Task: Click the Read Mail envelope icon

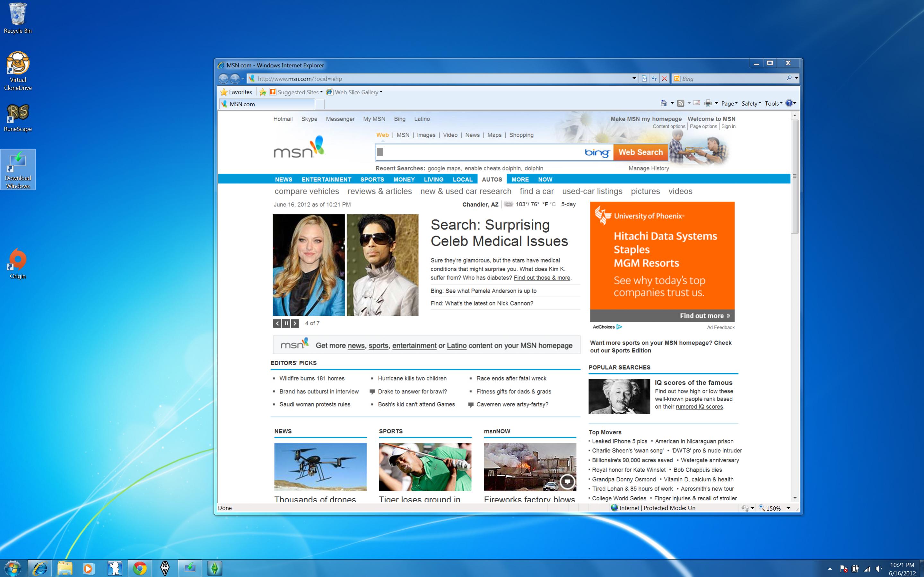Action: coord(696,103)
